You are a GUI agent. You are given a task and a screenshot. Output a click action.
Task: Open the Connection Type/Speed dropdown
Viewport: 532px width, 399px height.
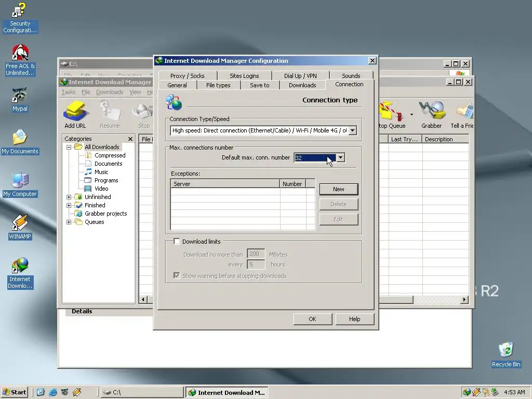[353, 130]
